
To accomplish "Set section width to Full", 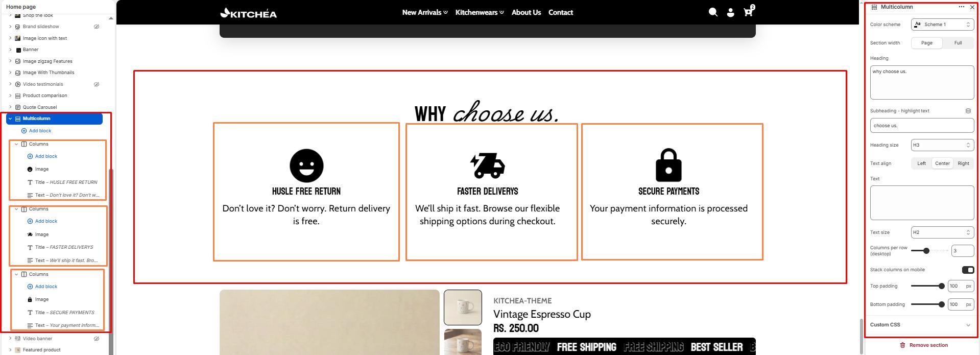I will (958, 43).
